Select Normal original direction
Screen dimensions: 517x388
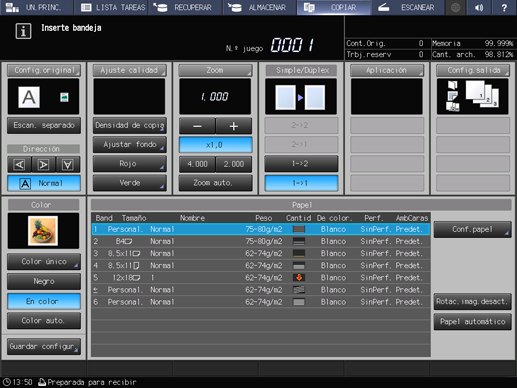pos(44,183)
